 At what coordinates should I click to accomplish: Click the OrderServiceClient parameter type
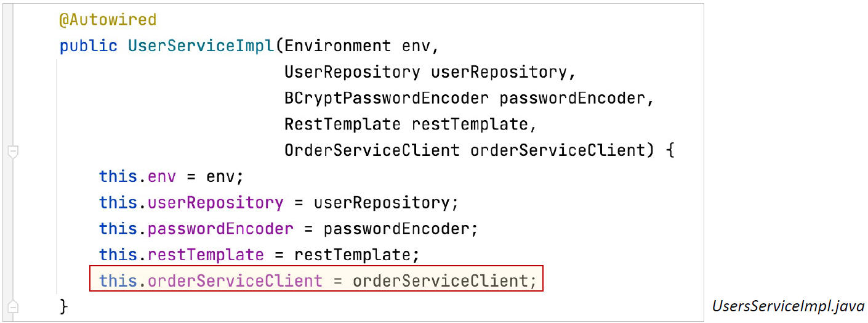coord(372,150)
